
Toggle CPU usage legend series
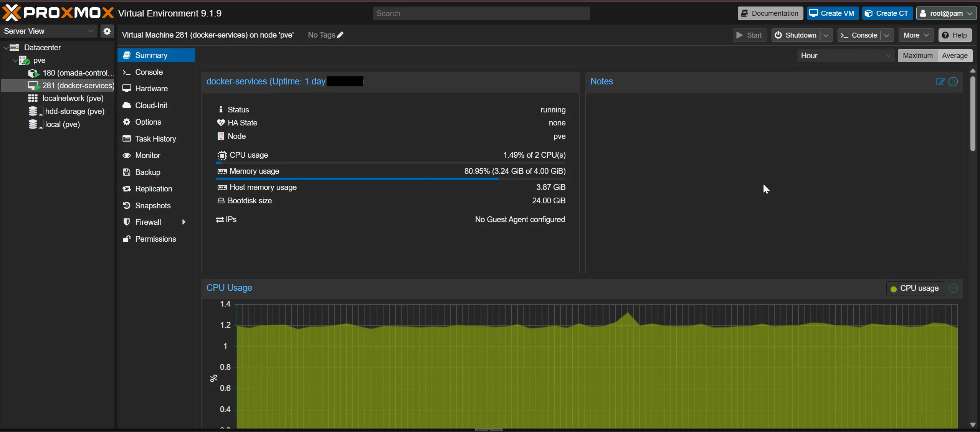tap(915, 288)
